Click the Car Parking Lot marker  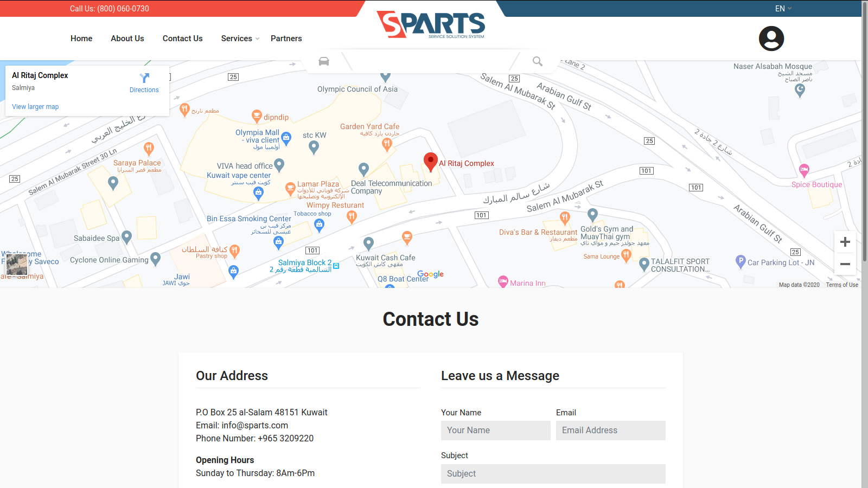[x=741, y=262]
